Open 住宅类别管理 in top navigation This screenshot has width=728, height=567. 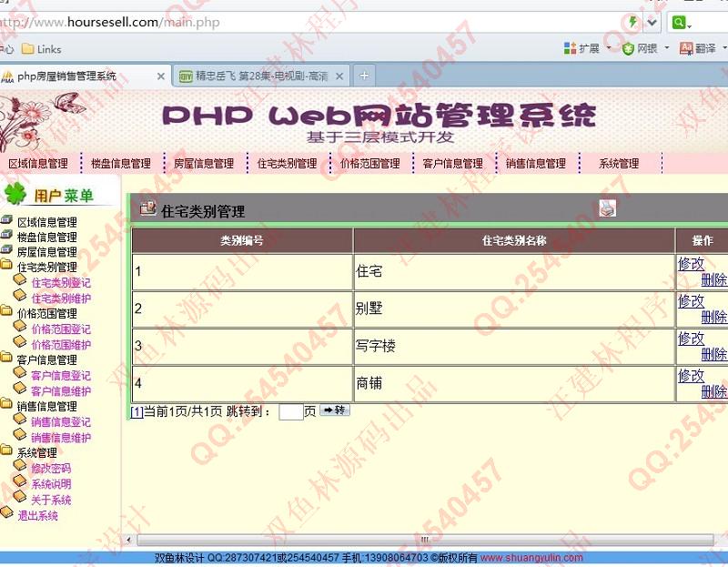287,164
